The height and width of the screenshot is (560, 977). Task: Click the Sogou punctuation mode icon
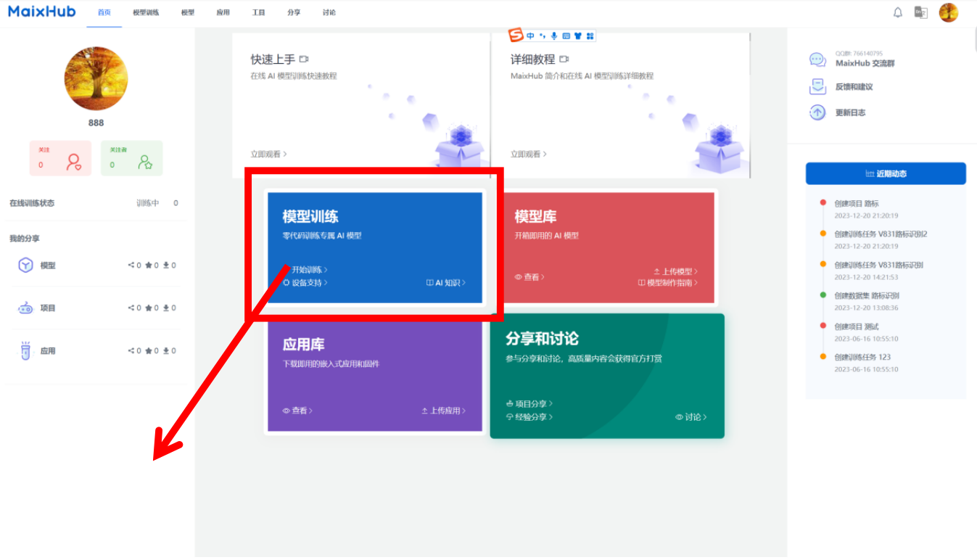tap(543, 36)
